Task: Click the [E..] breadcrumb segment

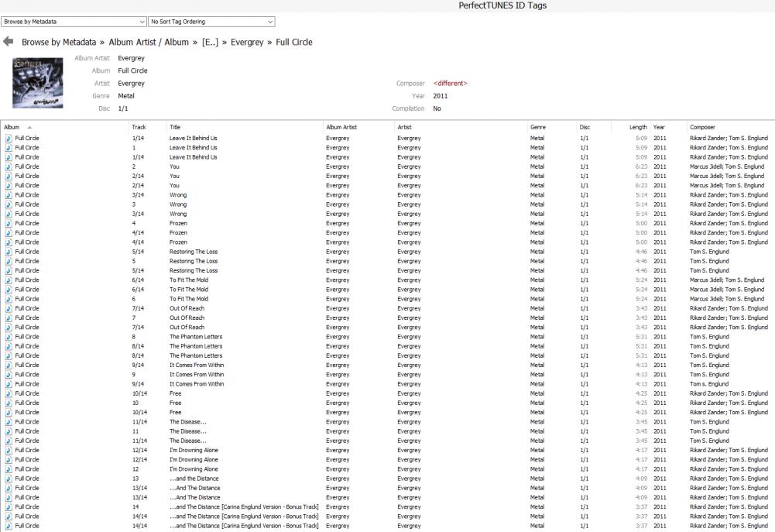Action: (x=211, y=42)
